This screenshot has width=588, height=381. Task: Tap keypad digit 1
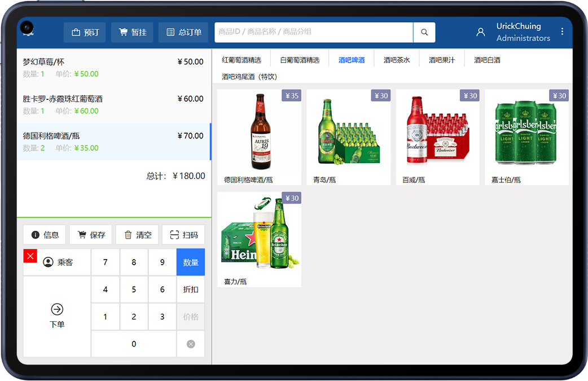click(106, 317)
